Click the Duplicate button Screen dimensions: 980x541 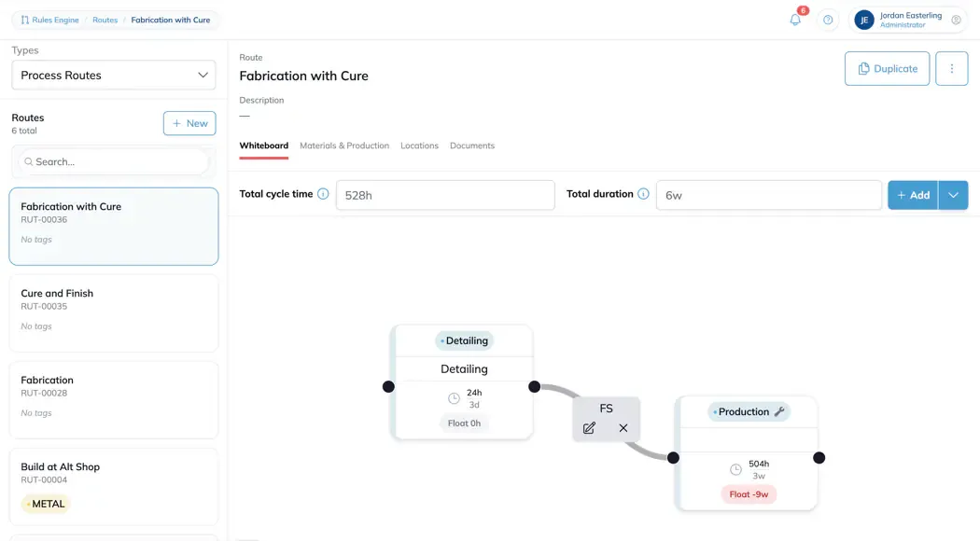click(887, 69)
